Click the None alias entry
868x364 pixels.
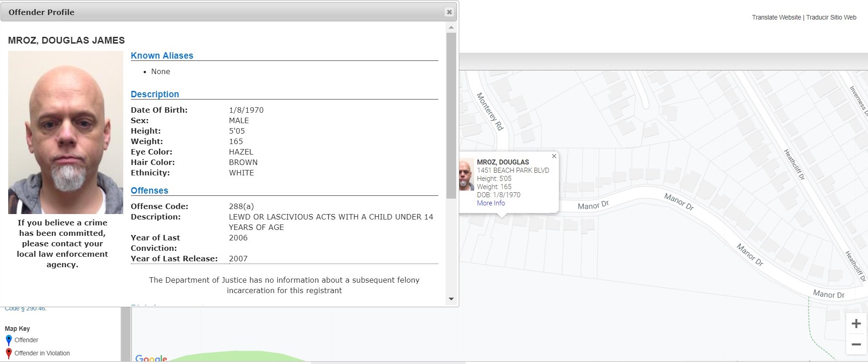161,71
